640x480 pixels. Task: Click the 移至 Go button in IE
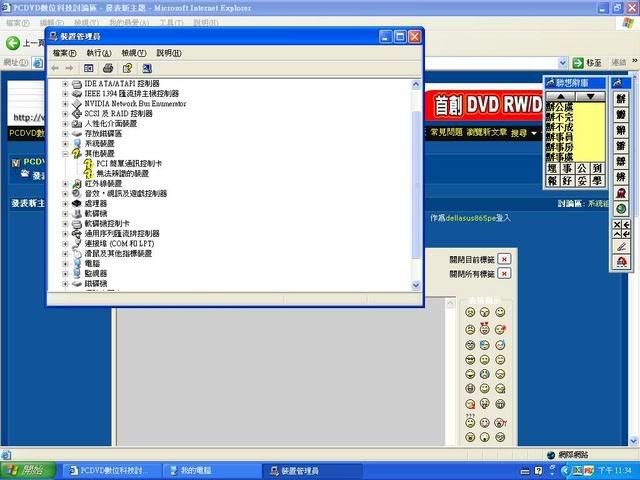pyautogui.click(x=587, y=63)
